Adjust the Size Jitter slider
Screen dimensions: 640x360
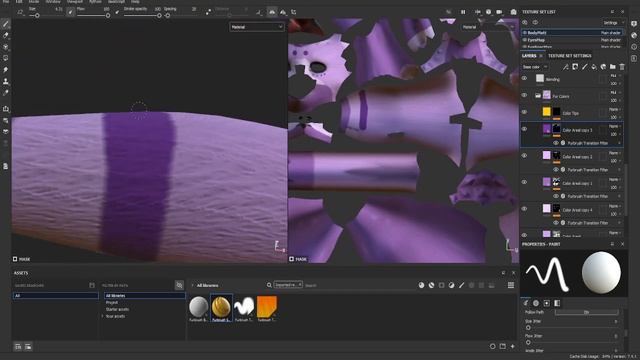(x=571, y=327)
